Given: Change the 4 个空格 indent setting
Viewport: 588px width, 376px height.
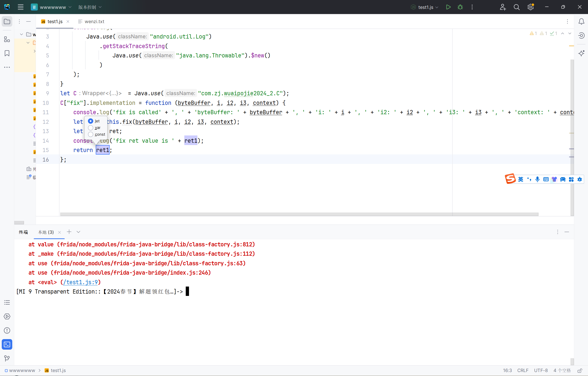Looking at the screenshot, I should (562, 370).
